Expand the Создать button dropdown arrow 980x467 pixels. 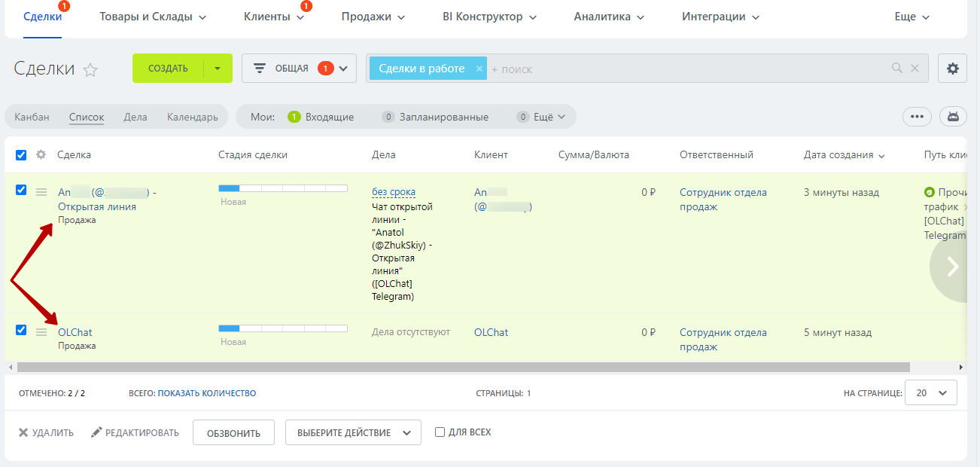[x=218, y=69]
